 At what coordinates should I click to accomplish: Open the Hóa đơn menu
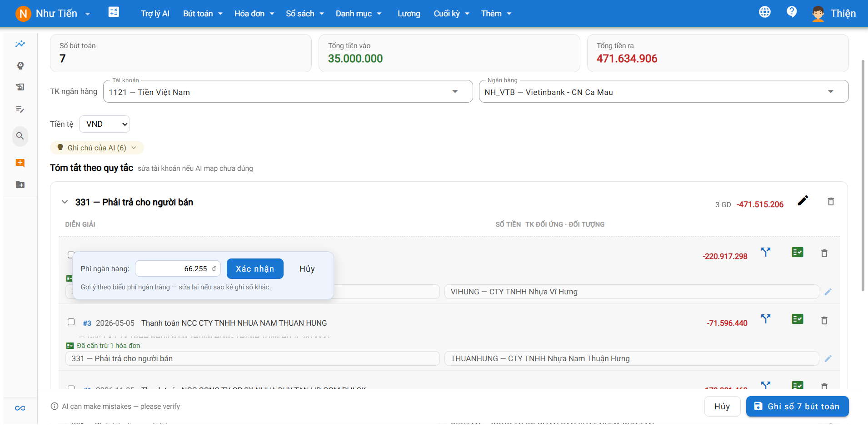(254, 14)
